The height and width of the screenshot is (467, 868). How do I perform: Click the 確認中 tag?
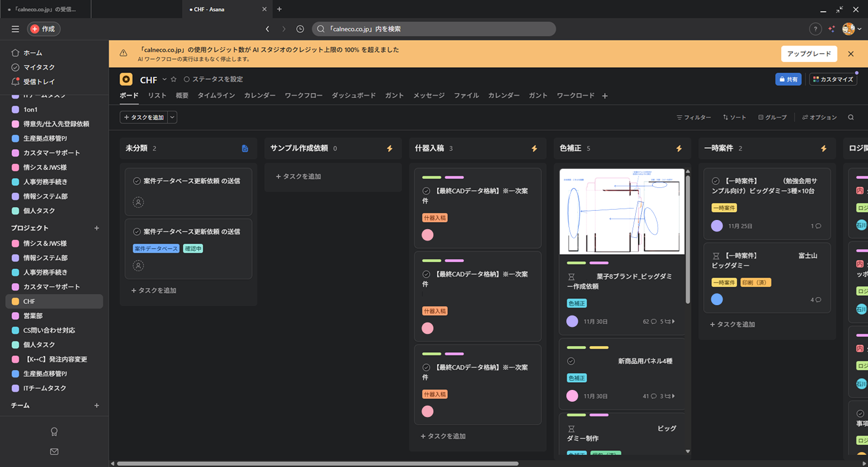tap(193, 249)
